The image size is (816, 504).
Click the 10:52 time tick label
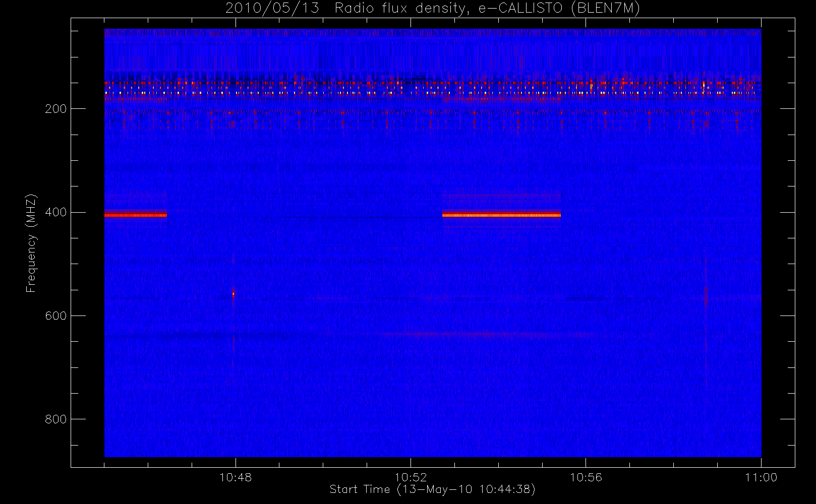(x=411, y=477)
